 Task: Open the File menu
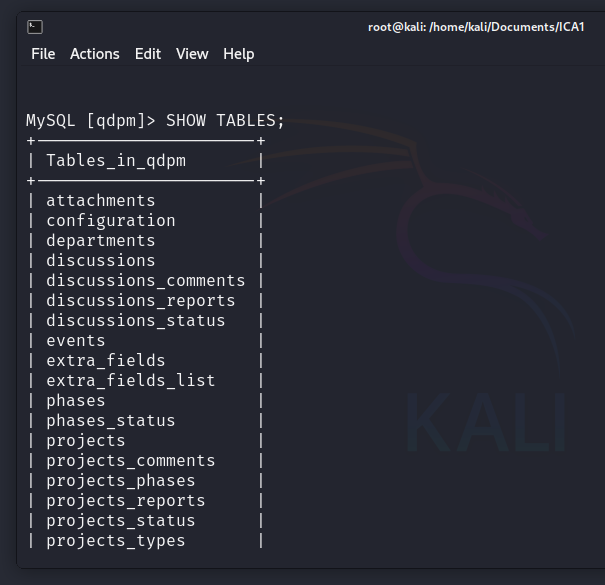pos(43,54)
